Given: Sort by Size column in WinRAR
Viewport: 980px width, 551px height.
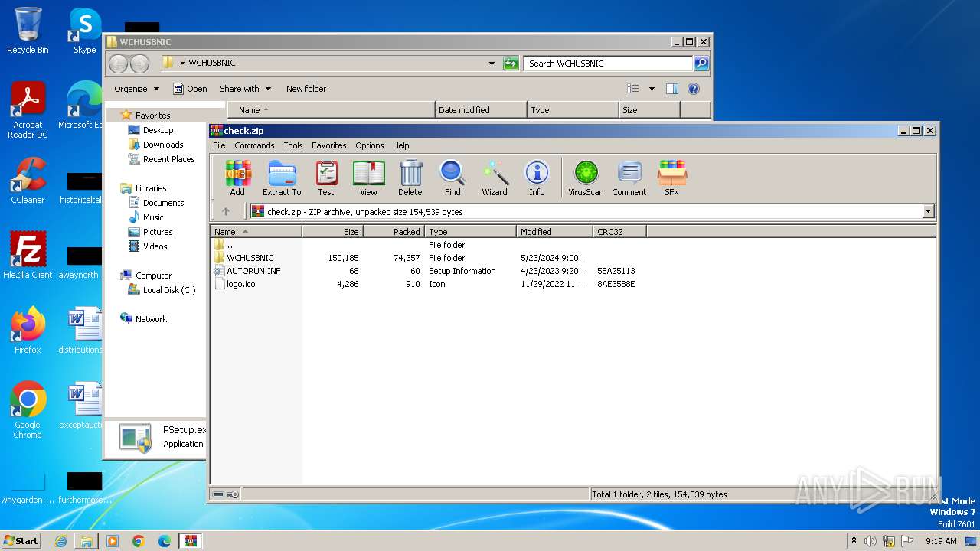Looking at the screenshot, I should pyautogui.click(x=333, y=231).
